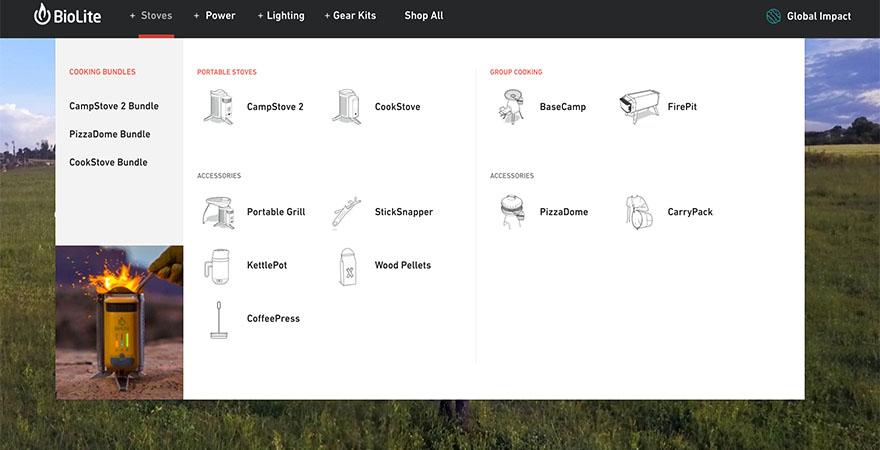Select the CoffeePress text link
880x450 pixels.
click(273, 319)
